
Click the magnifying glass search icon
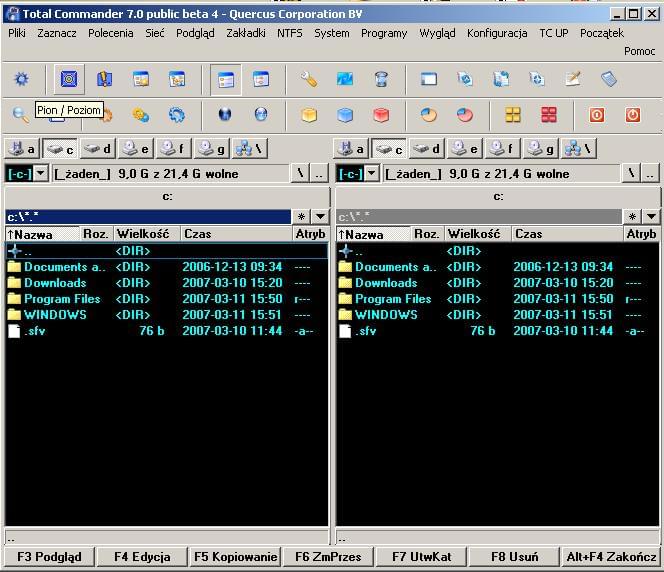tap(20, 115)
